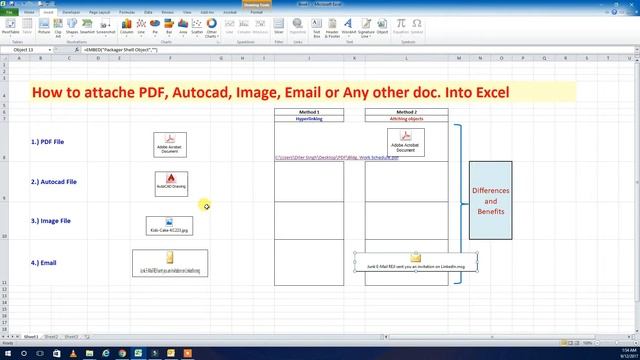
Task: Open Chrome from the taskbar
Action: pos(122,353)
